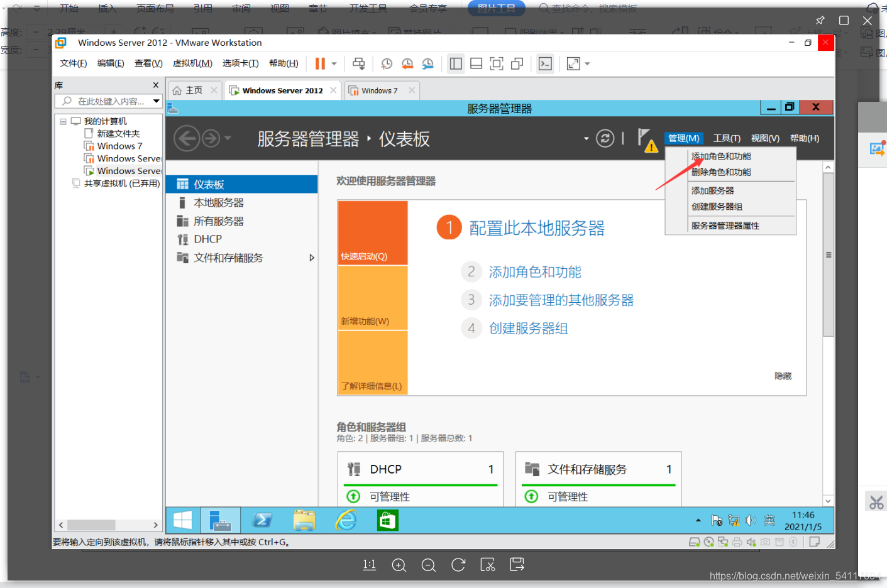
Task: Click the dashboard vertical scrollbar thumb
Action: [x=829, y=254]
